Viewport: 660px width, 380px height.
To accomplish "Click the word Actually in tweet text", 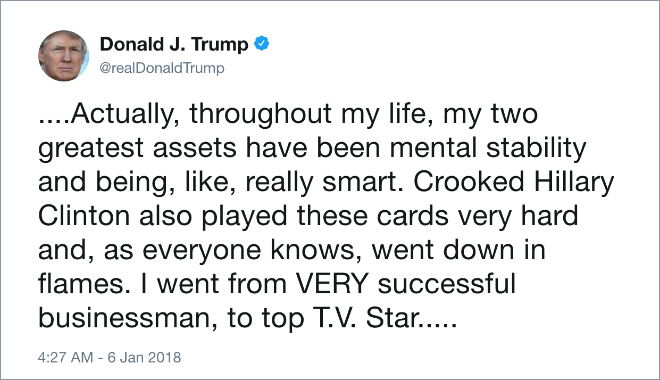I will point(122,114).
